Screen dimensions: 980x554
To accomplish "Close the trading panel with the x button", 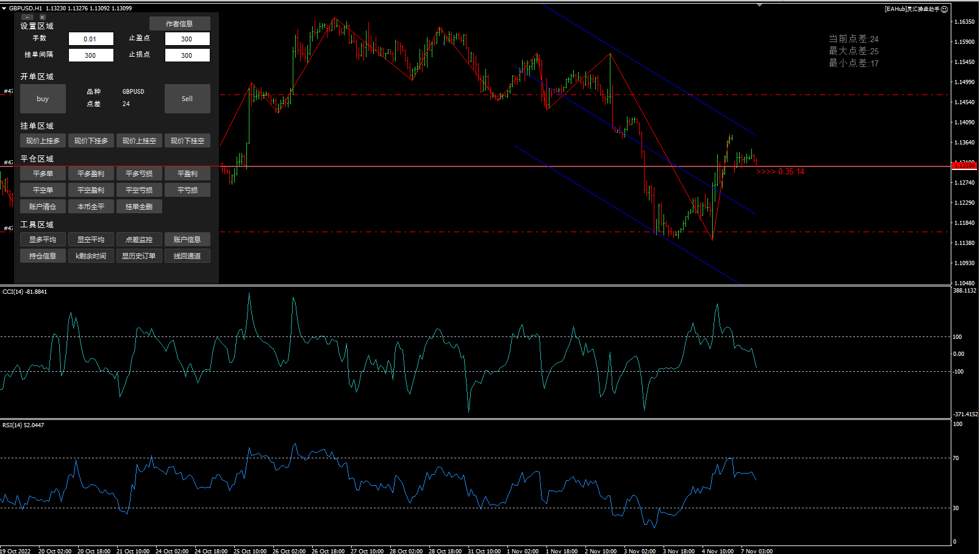I will [42, 17].
